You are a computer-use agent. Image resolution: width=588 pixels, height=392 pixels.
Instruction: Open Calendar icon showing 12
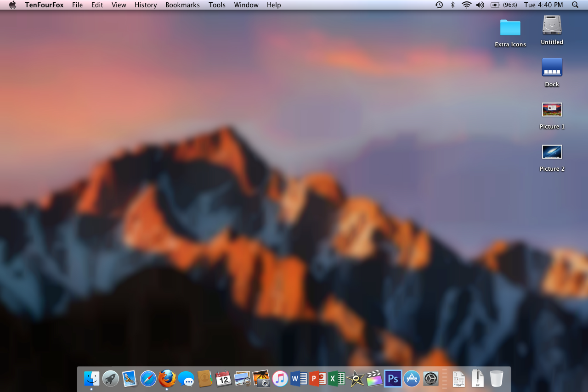pyautogui.click(x=224, y=379)
